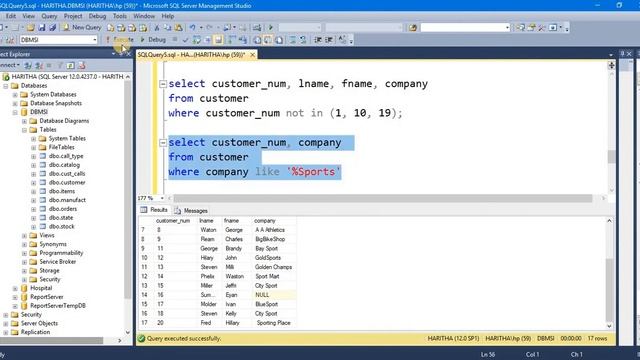This screenshot has height=360, width=640.
Task: Click the query editor horizontal scrollbar
Action: click(x=382, y=198)
